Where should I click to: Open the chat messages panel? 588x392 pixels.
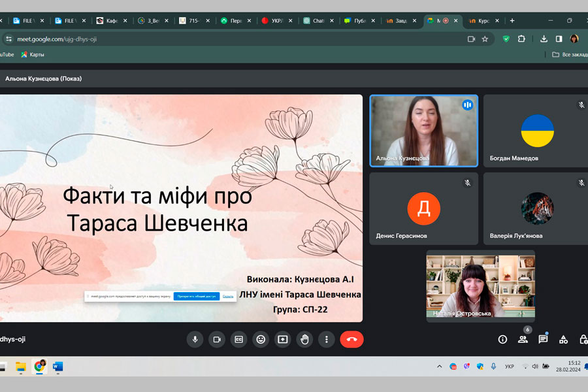(543, 339)
